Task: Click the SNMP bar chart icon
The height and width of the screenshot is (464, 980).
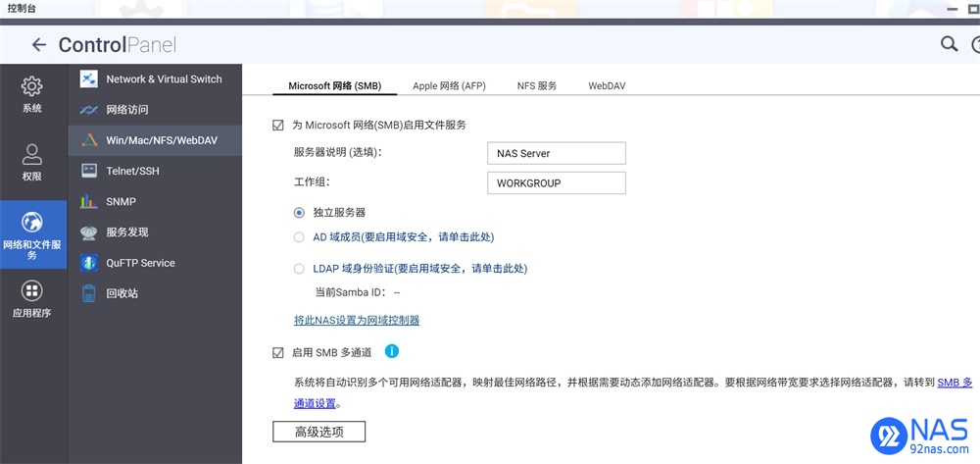Action: [89, 201]
